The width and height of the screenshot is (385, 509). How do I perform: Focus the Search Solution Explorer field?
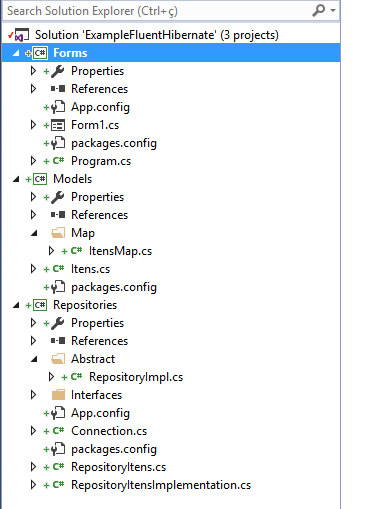[158, 11]
